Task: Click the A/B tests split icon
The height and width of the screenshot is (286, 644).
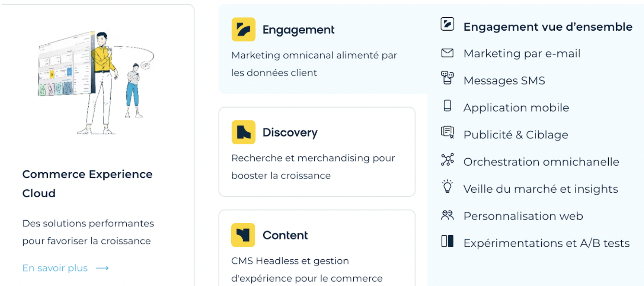Action: (447, 241)
